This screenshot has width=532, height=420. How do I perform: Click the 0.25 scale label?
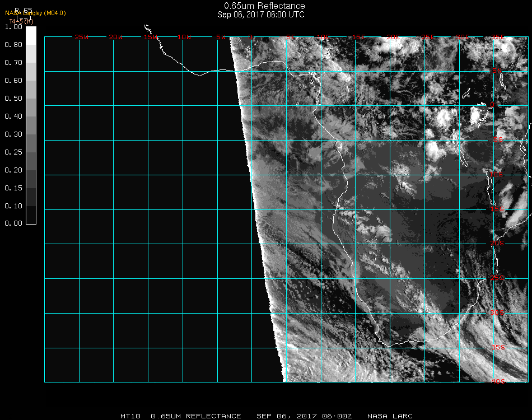(13, 152)
